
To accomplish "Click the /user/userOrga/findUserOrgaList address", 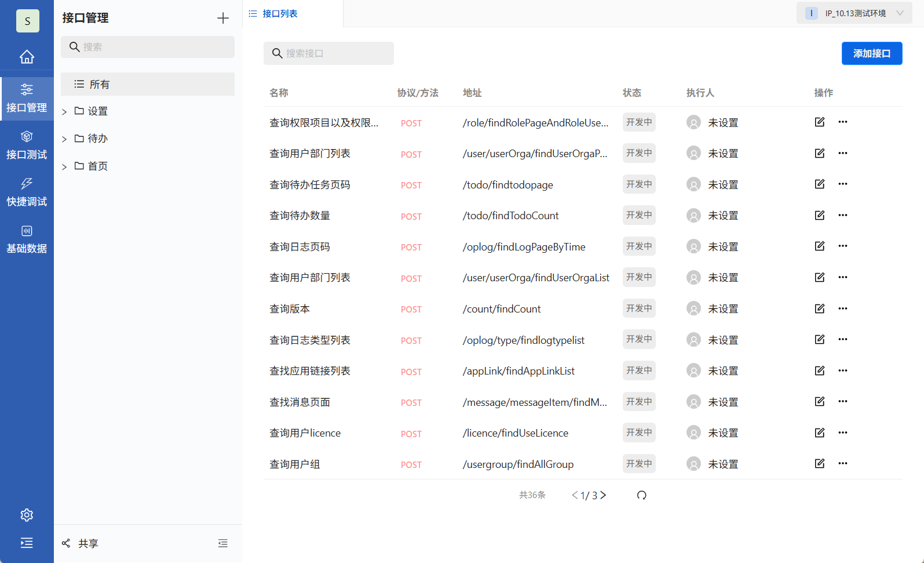I will tap(536, 278).
